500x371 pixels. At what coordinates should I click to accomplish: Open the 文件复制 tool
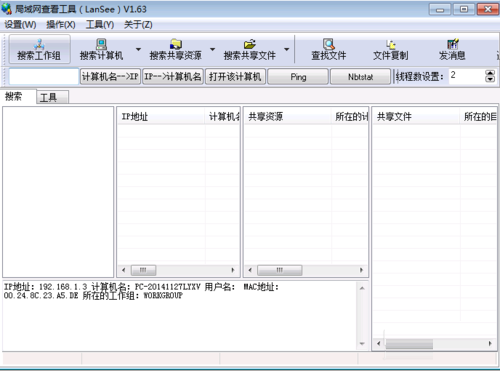click(390, 49)
